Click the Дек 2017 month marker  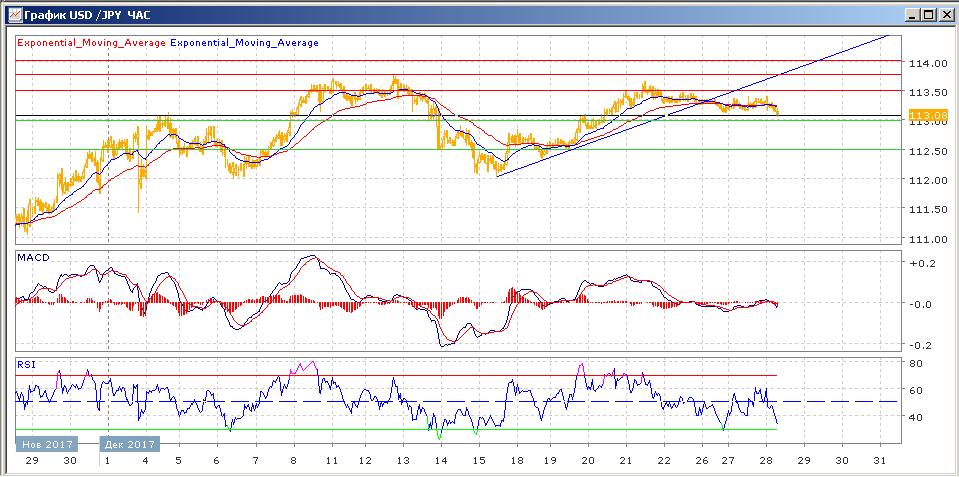(130, 444)
